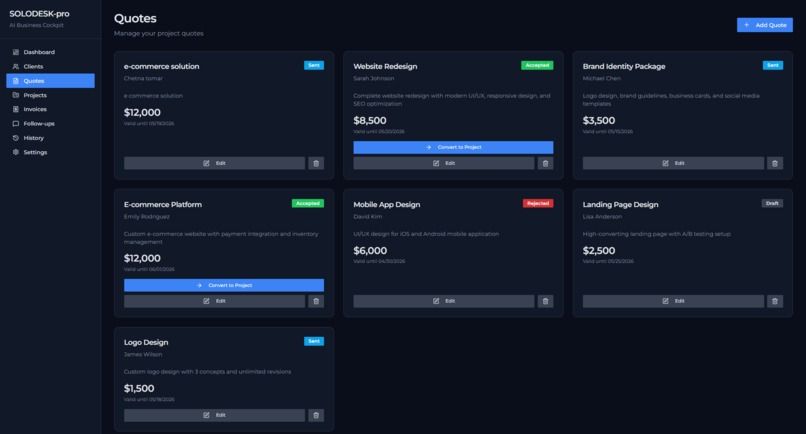
Task: Click client name Michael Chen
Action: click(601, 78)
